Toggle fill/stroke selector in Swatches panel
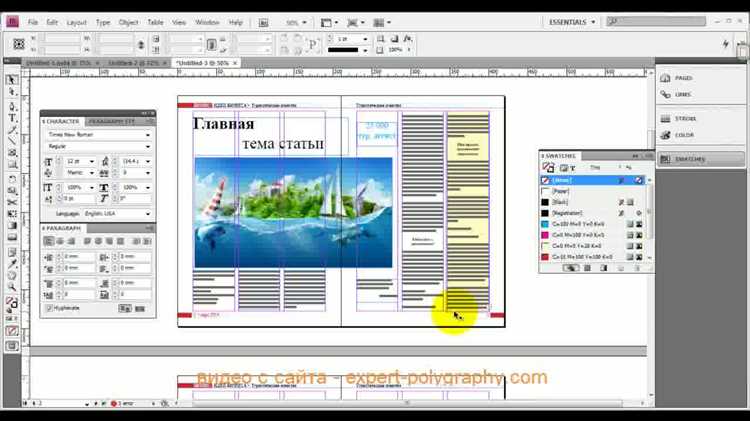 (548, 167)
